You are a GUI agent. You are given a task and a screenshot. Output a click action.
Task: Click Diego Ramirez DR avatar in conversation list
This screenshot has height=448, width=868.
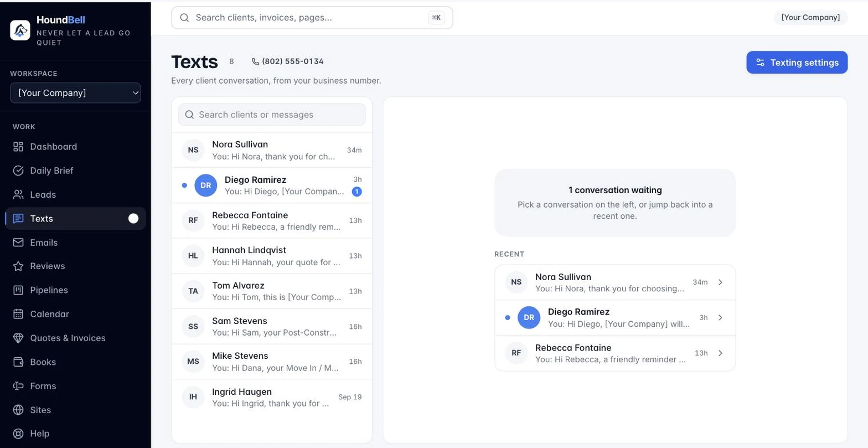(x=206, y=186)
